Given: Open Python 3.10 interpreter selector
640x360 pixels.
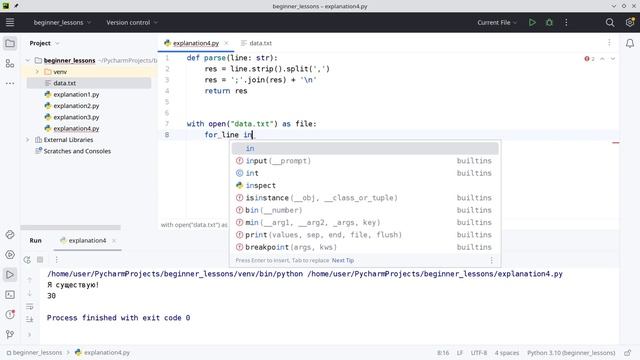Looking at the screenshot, I should point(571,353).
